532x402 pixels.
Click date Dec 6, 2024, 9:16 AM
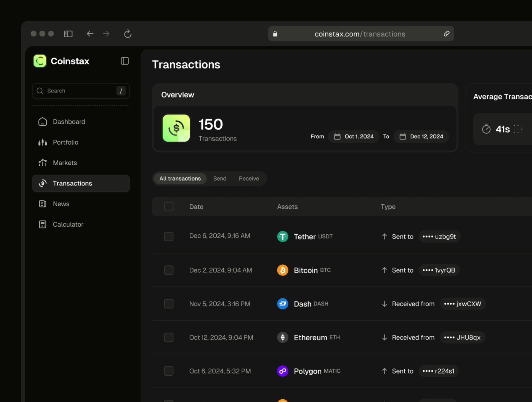220,236
